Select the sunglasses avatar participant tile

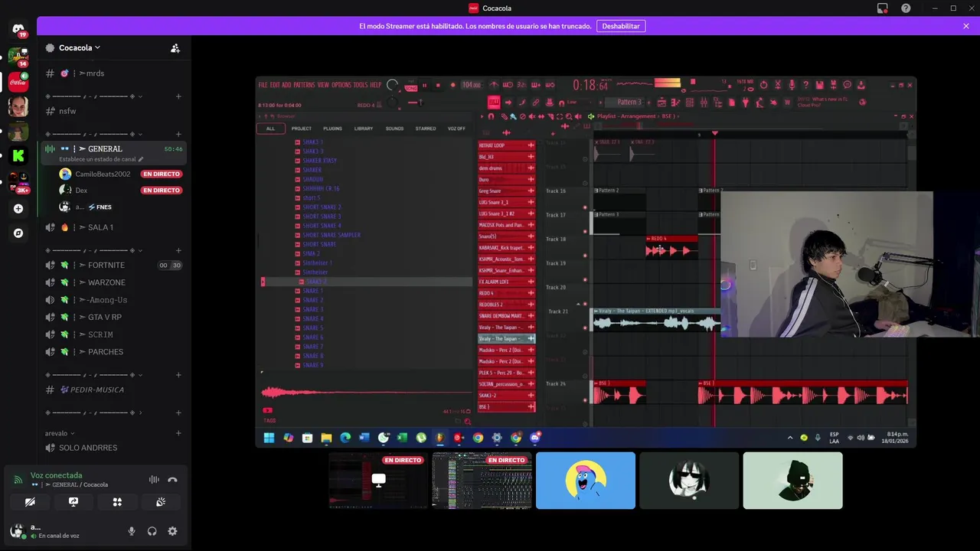[689, 481]
